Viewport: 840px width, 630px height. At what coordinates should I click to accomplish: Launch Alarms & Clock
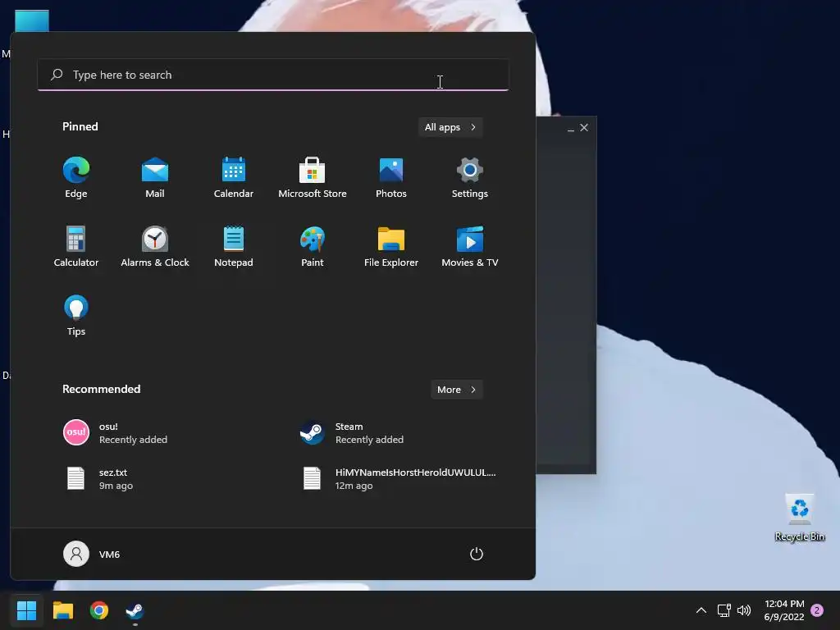[x=155, y=246]
